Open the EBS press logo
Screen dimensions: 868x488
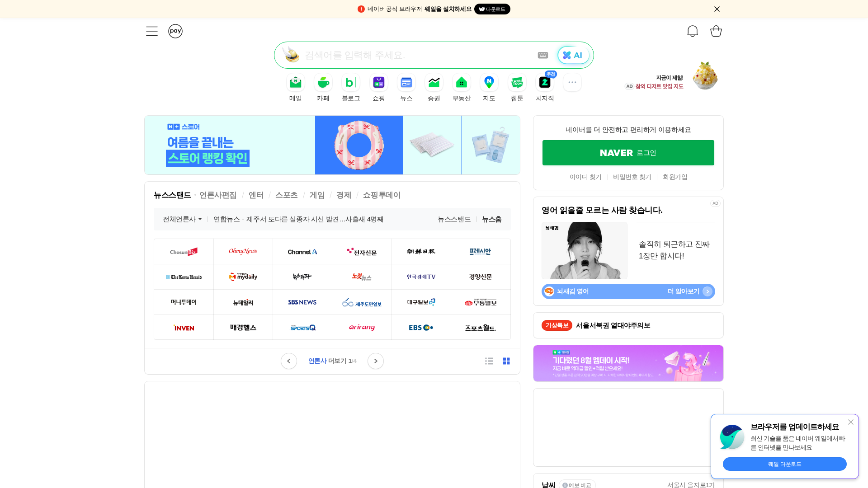coord(421,328)
